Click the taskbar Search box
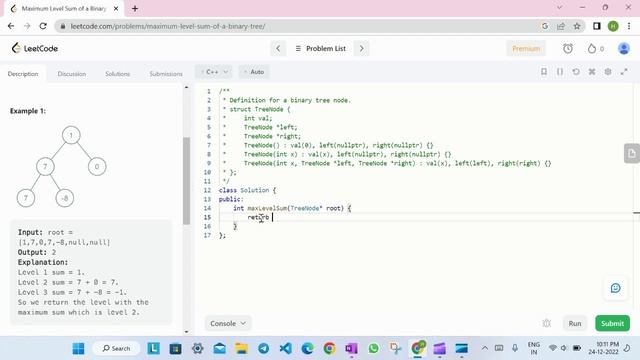 point(116,349)
